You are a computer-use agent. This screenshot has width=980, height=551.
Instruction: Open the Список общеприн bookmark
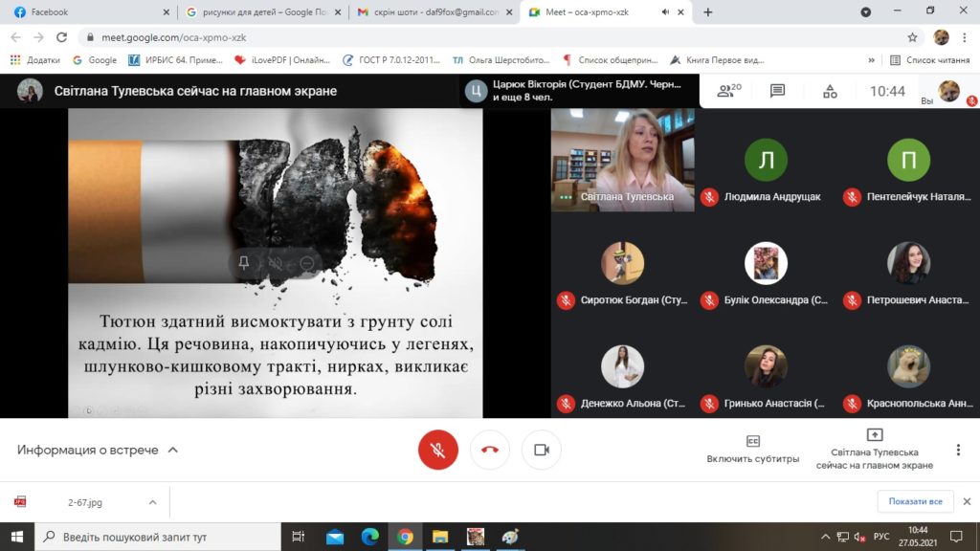[x=610, y=60]
